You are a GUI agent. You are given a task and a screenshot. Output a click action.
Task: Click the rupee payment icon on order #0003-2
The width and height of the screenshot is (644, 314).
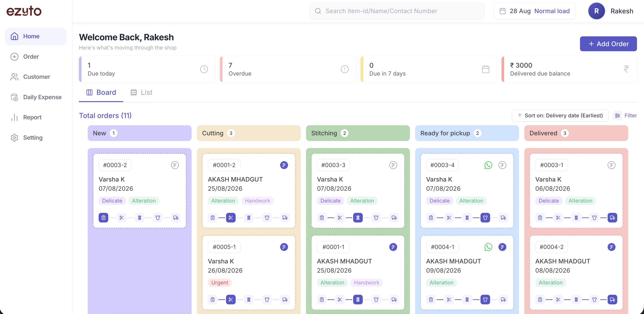[175, 165]
